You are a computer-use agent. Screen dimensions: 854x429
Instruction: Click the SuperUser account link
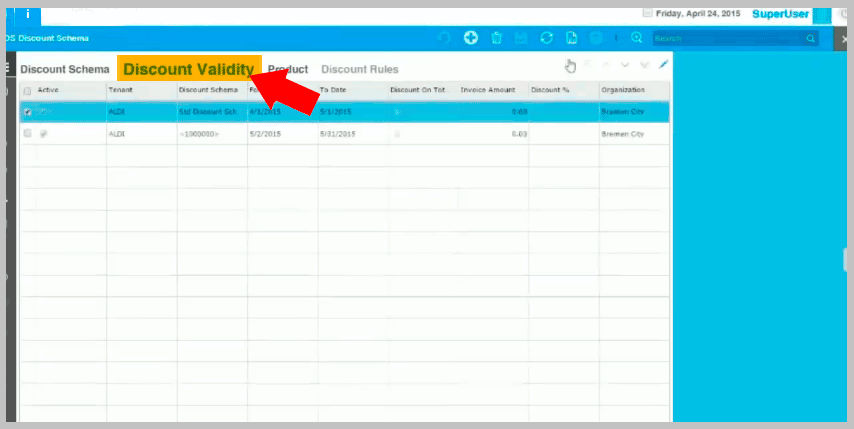(780, 14)
